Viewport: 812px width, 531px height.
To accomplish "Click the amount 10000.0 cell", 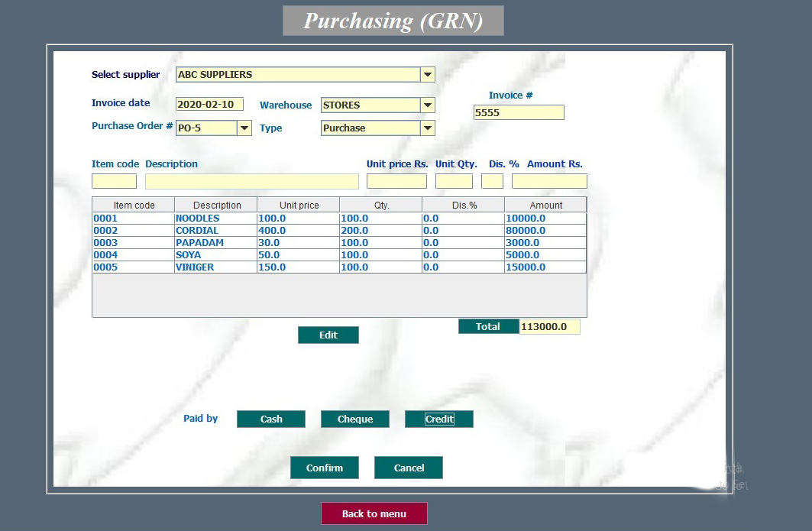I will click(546, 219).
